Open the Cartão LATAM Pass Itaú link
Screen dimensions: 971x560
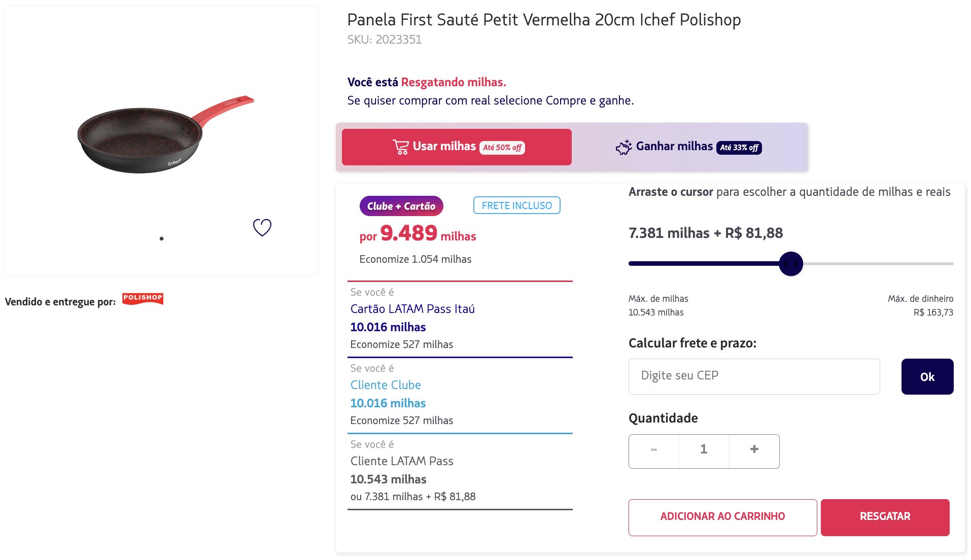pyautogui.click(x=412, y=309)
